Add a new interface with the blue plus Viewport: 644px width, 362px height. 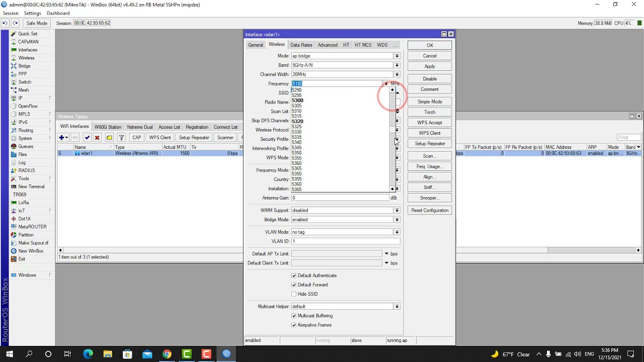[x=63, y=138]
